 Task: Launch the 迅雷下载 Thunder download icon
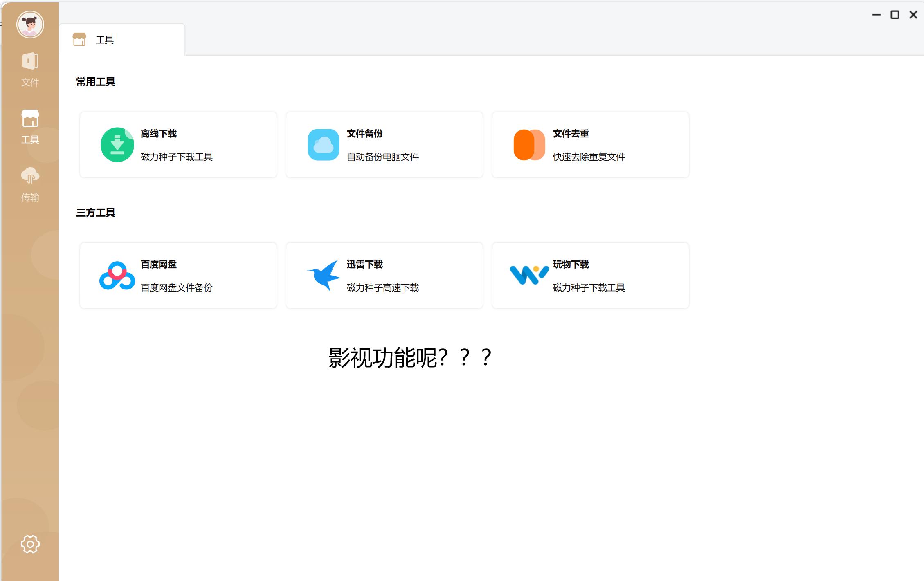coord(323,275)
